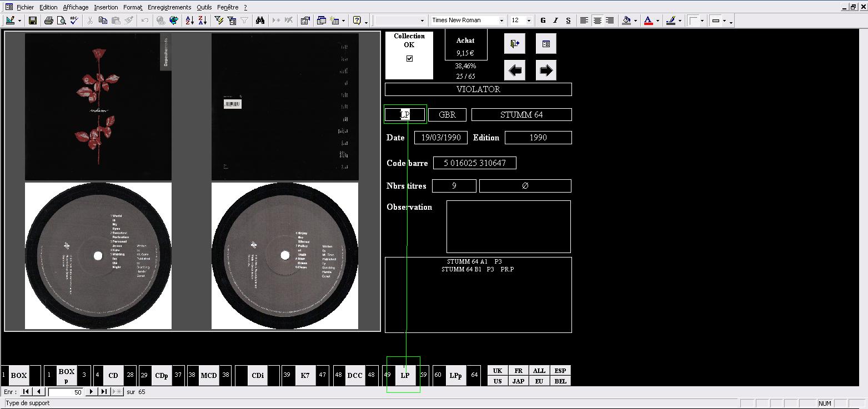Click the BOX category button

click(19, 375)
